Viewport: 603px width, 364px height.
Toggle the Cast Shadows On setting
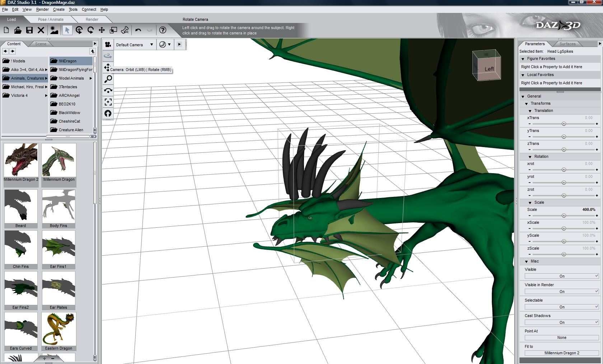[561, 322]
